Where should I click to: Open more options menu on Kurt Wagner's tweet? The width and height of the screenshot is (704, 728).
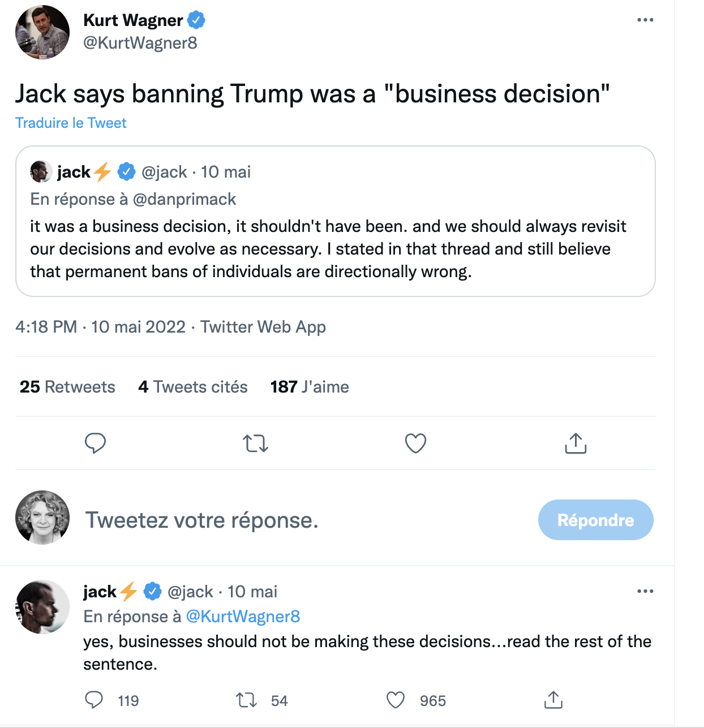tap(645, 20)
